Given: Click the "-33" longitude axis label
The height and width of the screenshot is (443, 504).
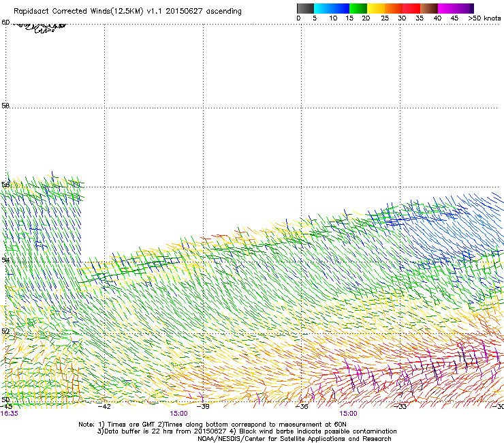Looking at the screenshot, I should pyautogui.click(x=400, y=406).
